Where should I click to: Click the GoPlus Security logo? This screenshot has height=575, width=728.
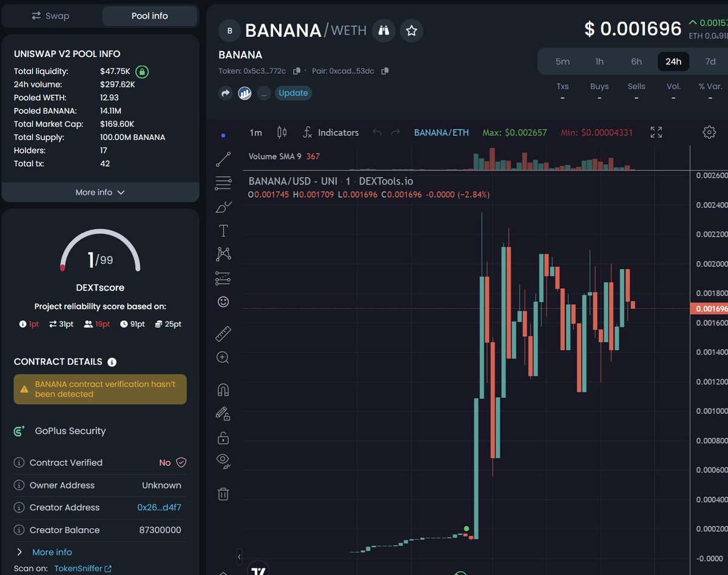[19, 431]
